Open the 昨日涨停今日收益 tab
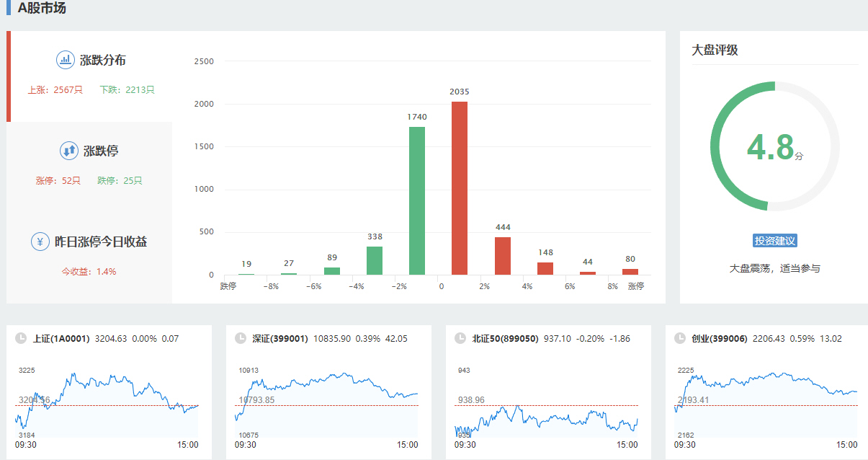The image size is (868, 460). [101, 242]
